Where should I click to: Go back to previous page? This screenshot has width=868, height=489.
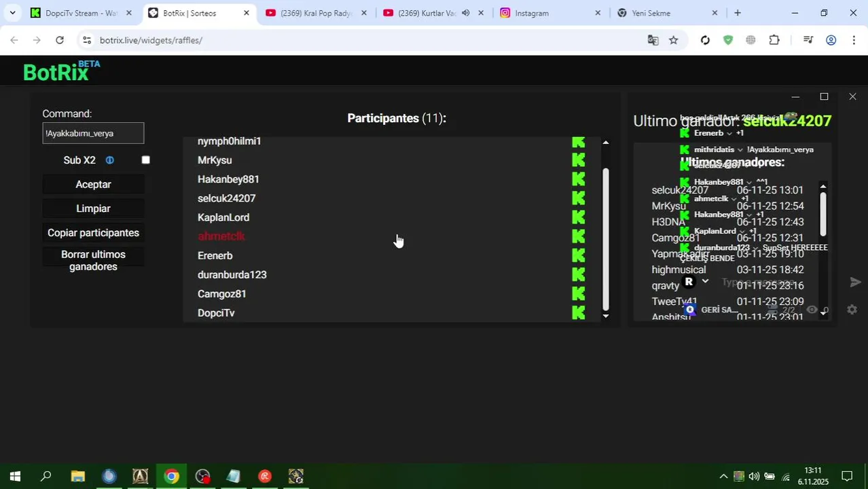click(14, 40)
